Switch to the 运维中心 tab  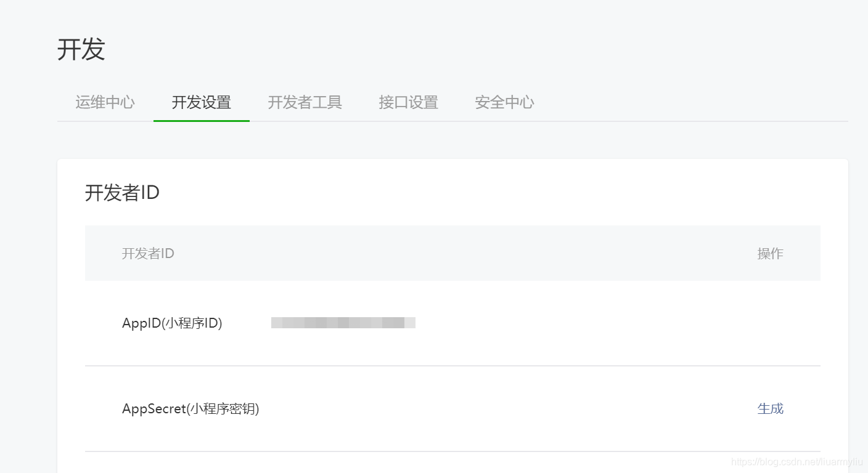coord(105,102)
